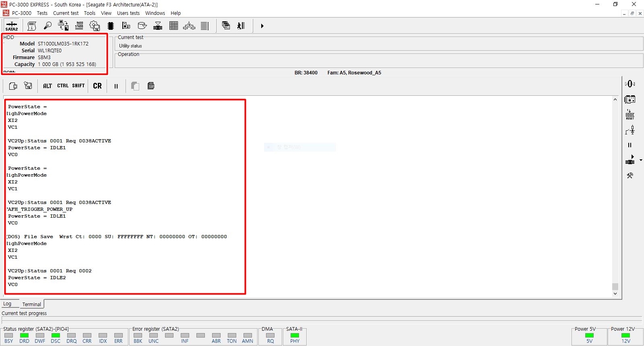
Task: Click the power switch circuit sidebar icon
Action: coord(630,130)
